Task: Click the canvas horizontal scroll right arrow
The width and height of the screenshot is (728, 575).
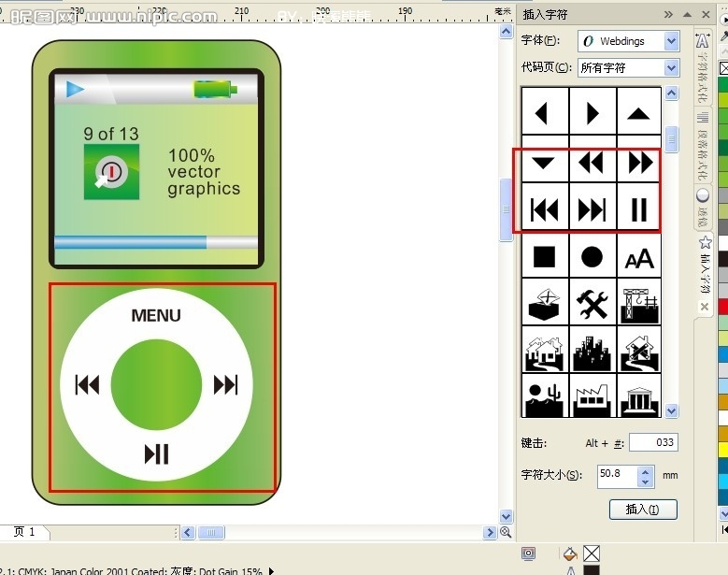Action: 490,532
